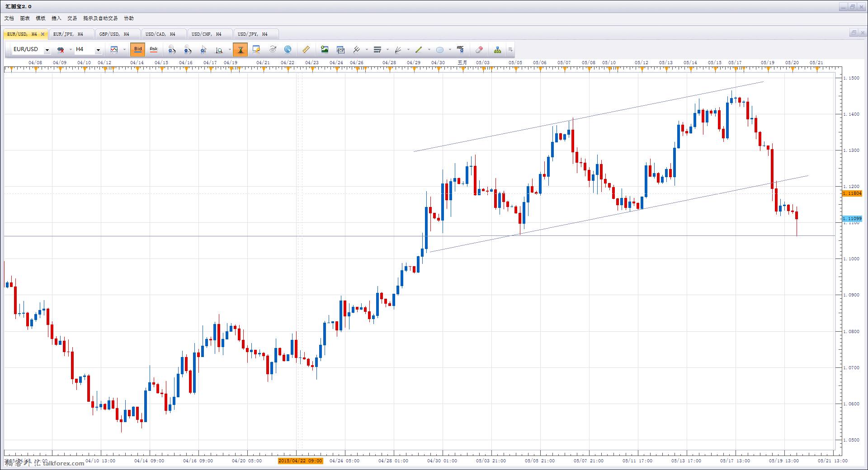Click the zoom out magnifier icon
Screen dimensions: 868x470
[188, 50]
